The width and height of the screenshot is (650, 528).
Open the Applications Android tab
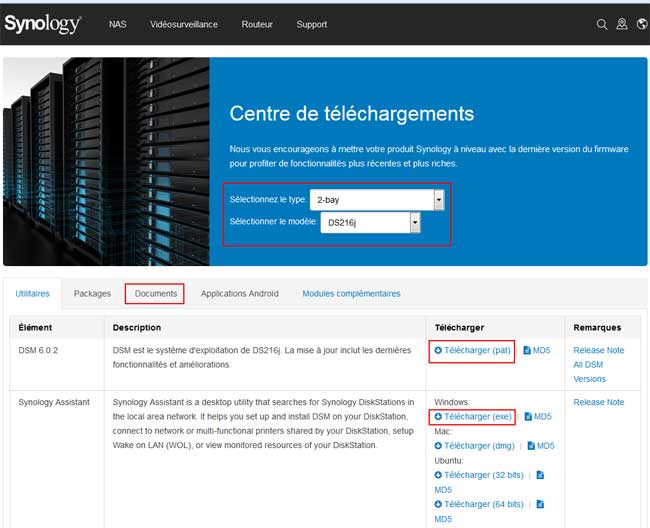(x=239, y=294)
